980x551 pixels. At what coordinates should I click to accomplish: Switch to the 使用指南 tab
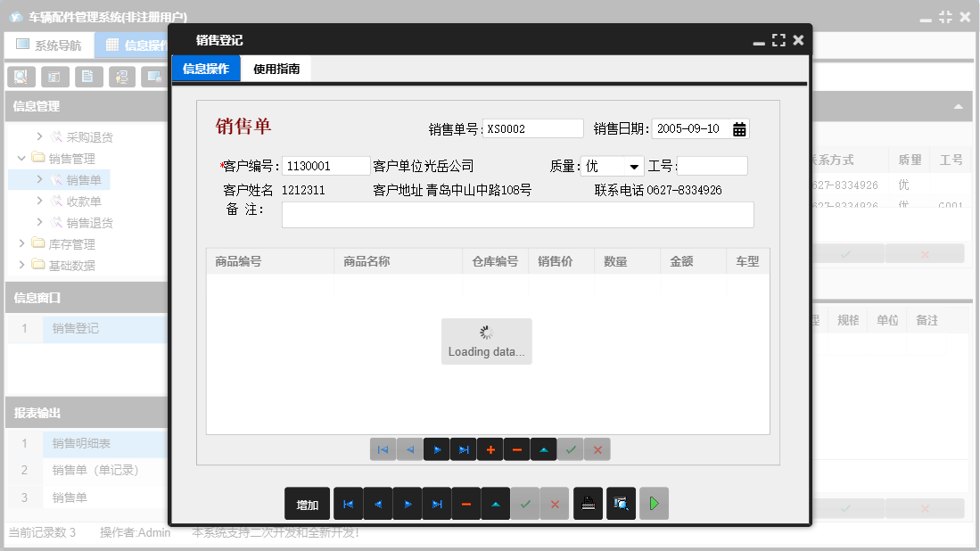pyautogui.click(x=276, y=69)
